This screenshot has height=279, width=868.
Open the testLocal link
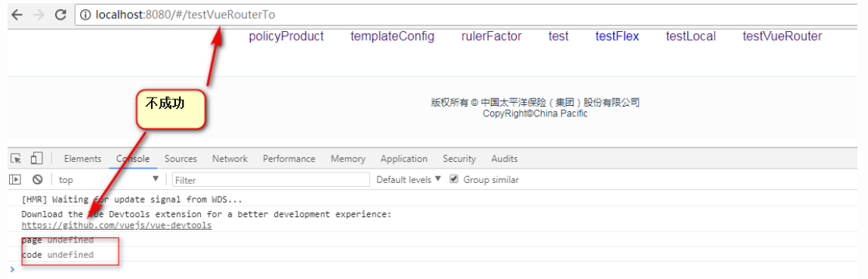point(691,36)
